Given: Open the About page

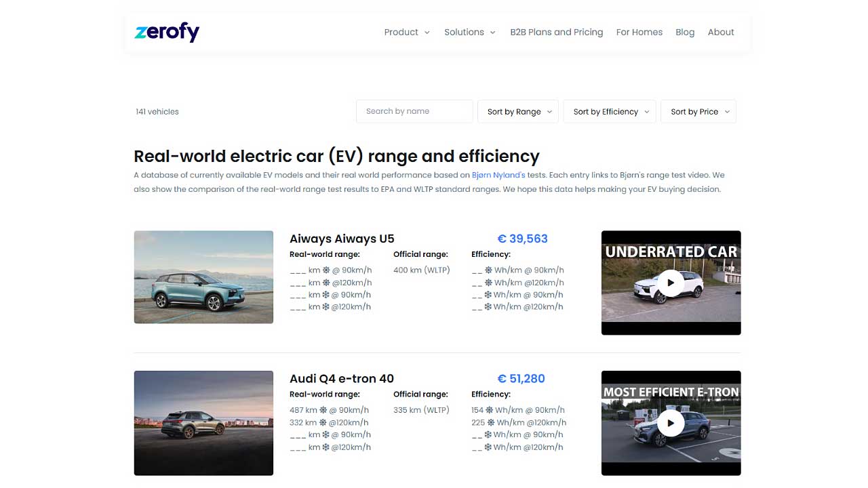Looking at the screenshot, I should pos(720,32).
